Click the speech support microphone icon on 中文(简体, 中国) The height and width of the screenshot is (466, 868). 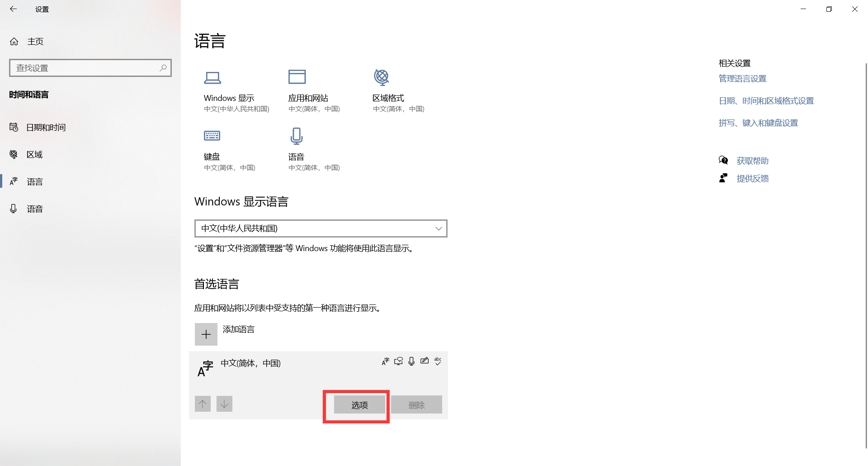[411, 361]
